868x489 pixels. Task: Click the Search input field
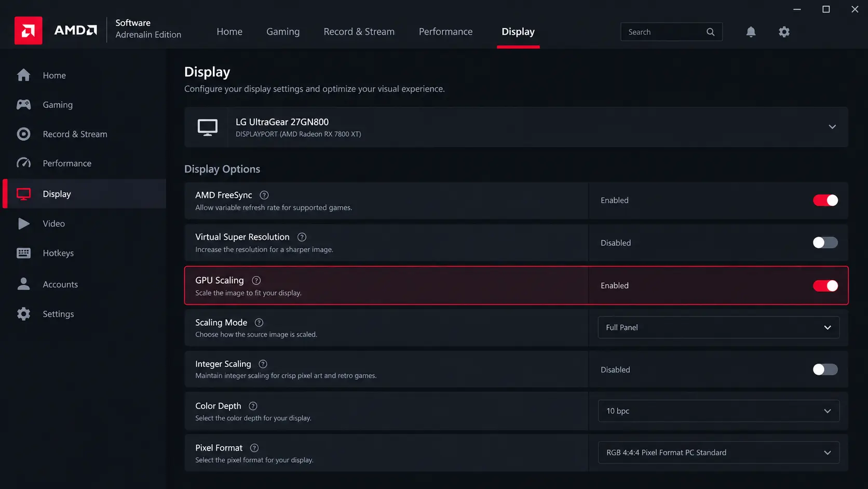[x=671, y=32]
